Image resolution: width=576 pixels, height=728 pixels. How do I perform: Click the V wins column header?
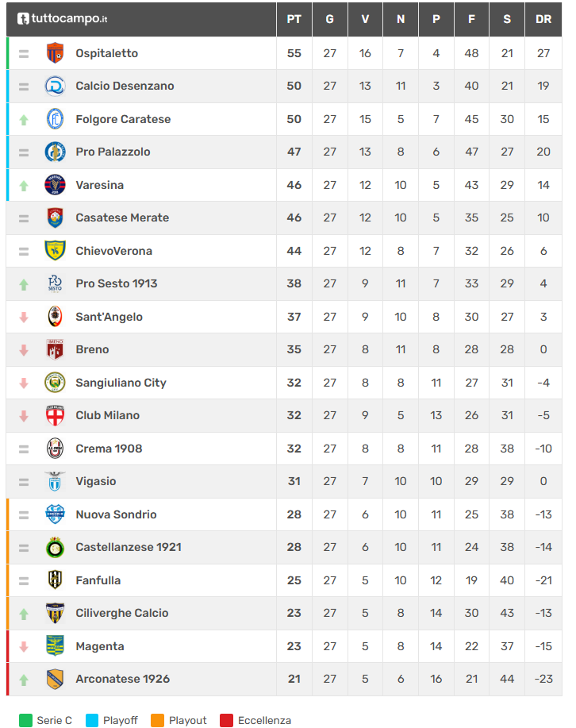(x=365, y=19)
